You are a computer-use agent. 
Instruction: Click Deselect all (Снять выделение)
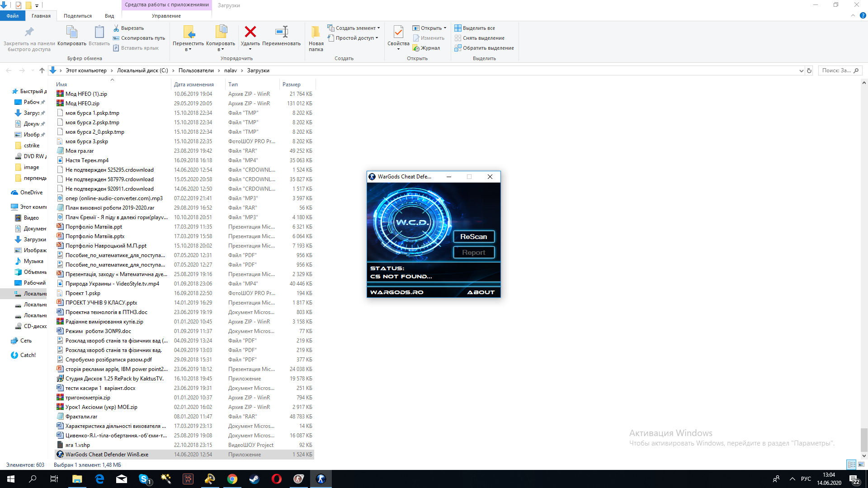pos(479,38)
